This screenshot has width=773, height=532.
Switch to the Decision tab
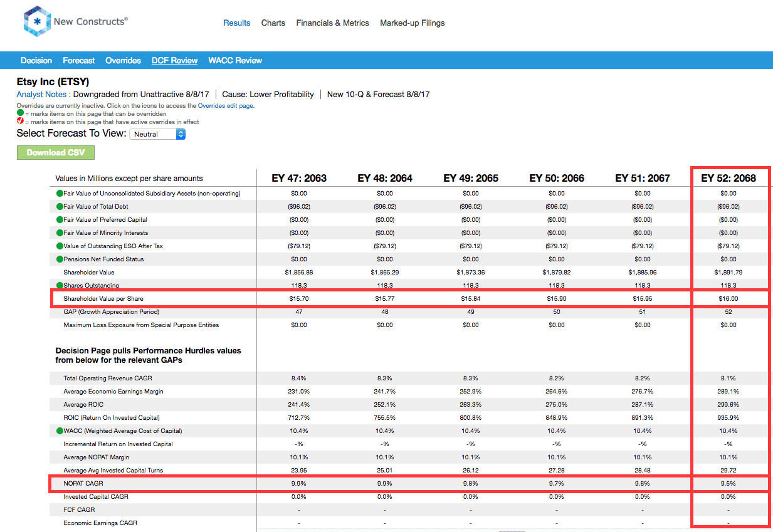tap(36, 61)
